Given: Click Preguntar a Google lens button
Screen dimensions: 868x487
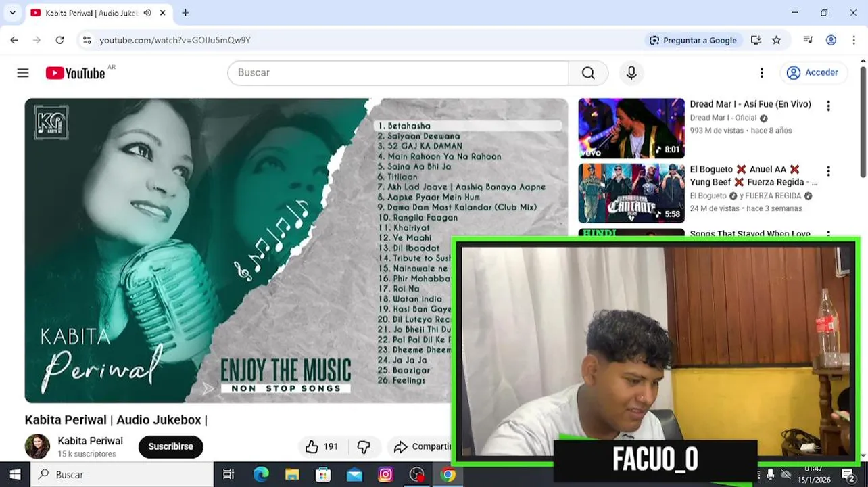Looking at the screenshot, I should pos(693,40).
